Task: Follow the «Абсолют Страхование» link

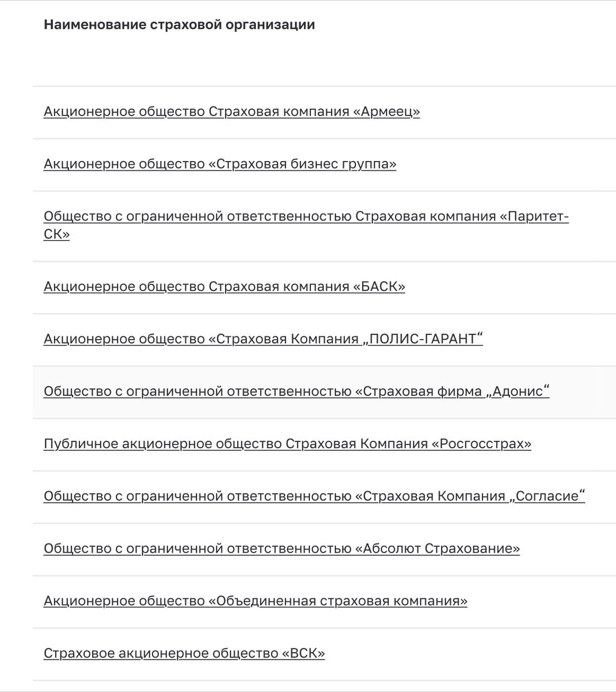Action: click(x=282, y=549)
